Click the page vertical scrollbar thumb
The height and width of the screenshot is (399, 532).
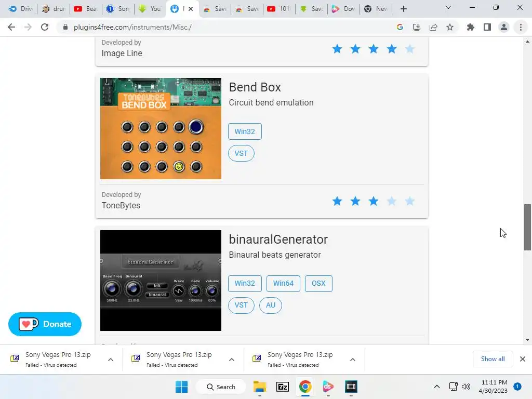point(527,228)
